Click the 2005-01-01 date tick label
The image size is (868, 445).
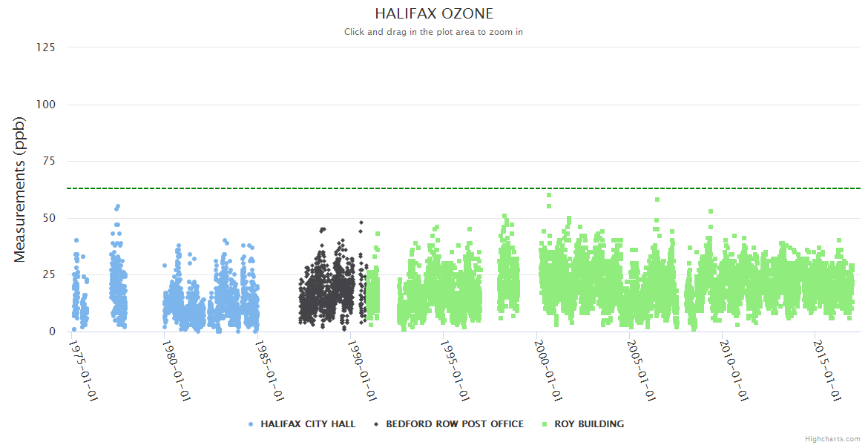point(642,369)
